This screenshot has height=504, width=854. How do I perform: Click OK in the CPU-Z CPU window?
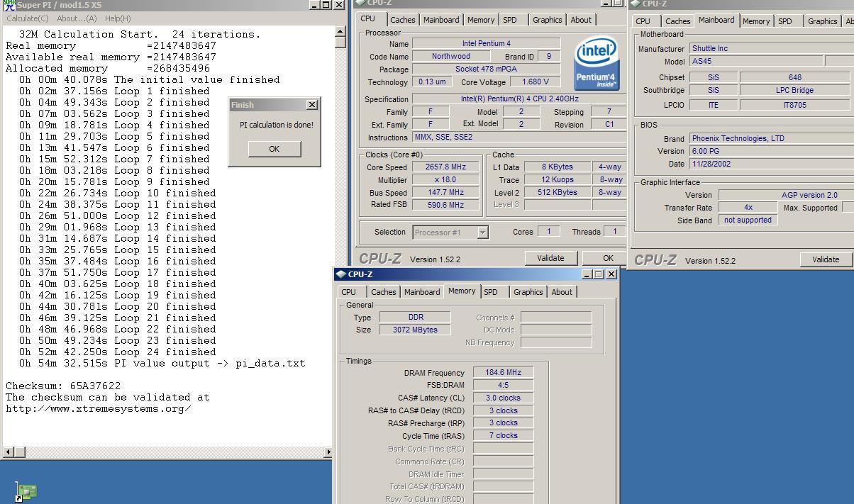608,258
